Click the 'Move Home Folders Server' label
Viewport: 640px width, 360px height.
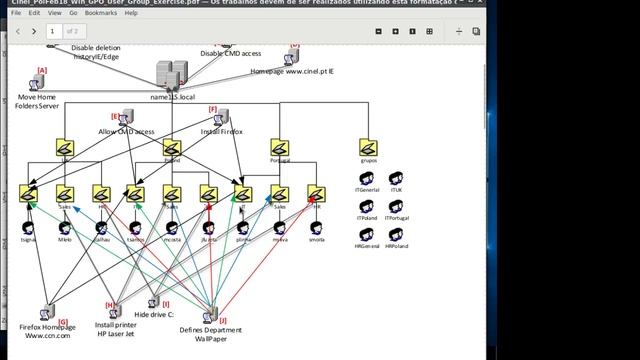pos(37,101)
